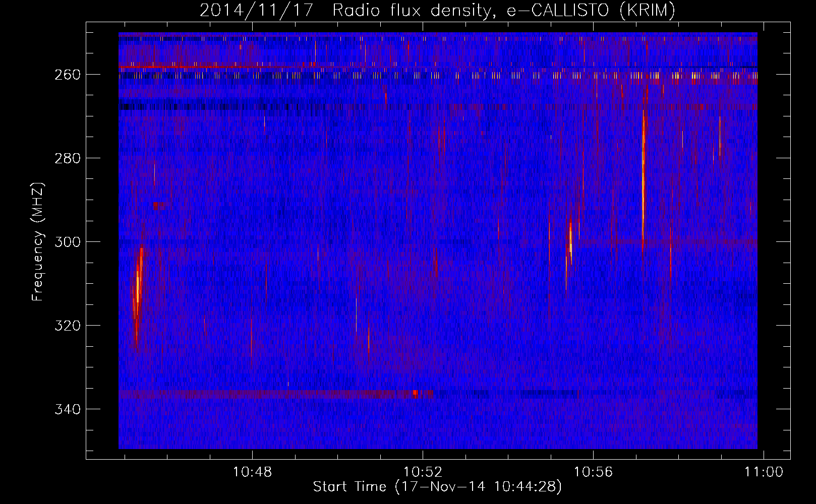Select the 'Frequency (MHZ)' y-axis label

click(38, 241)
